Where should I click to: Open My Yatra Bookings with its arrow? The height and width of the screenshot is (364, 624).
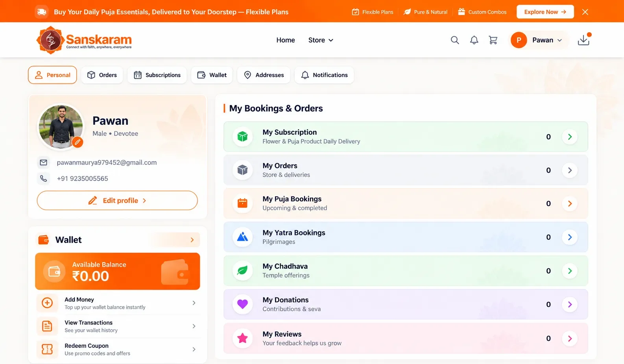point(570,237)
